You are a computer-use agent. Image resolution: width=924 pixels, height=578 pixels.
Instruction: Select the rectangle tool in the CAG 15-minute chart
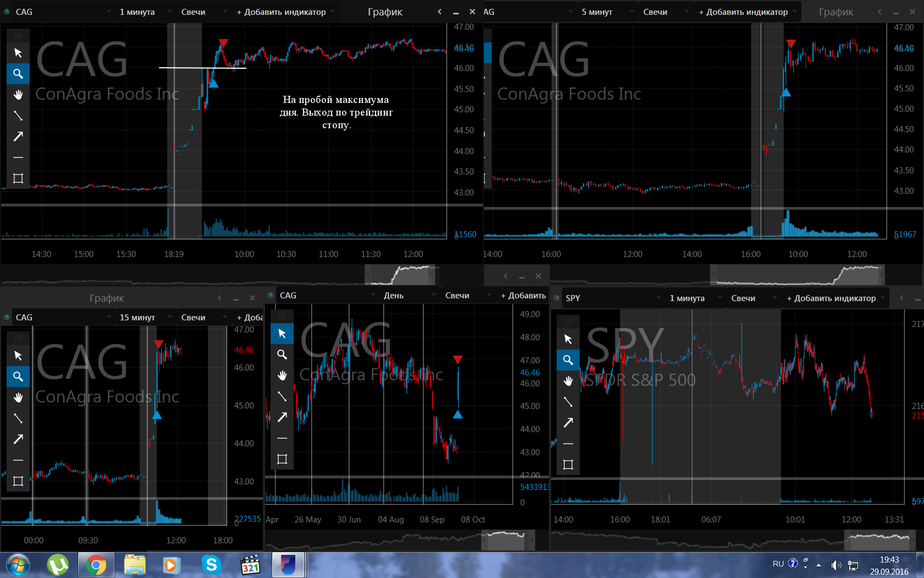[18, 481]
